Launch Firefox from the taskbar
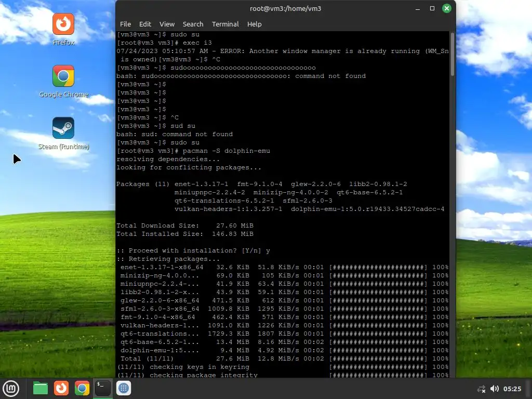This screenshot has height=399, width=532. [61, 388]
